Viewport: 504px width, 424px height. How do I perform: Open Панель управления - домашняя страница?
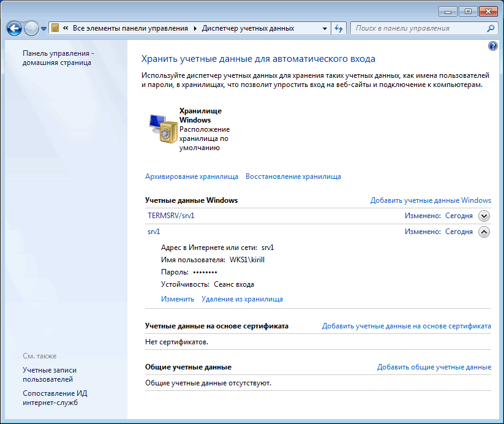tap(58, 58)
